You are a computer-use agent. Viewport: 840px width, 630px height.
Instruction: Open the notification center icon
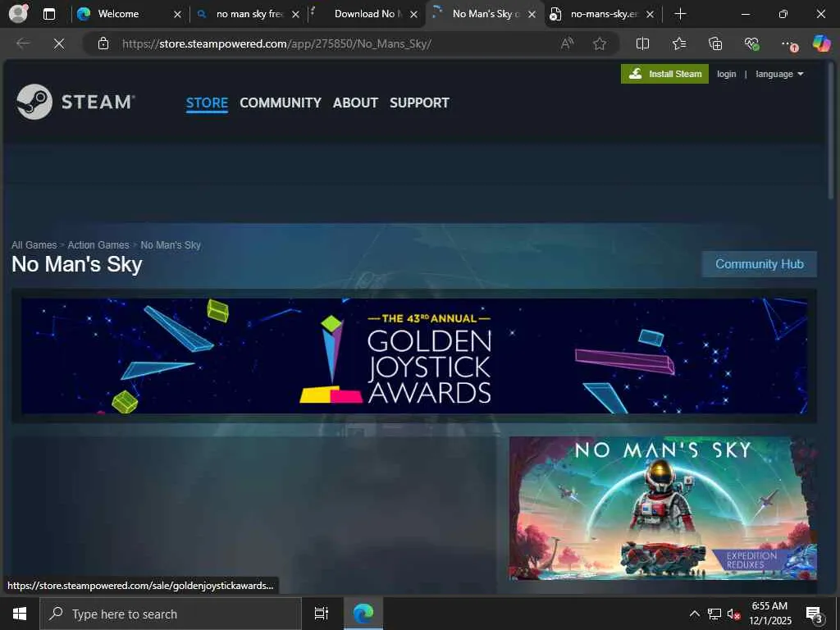point(815,614)
